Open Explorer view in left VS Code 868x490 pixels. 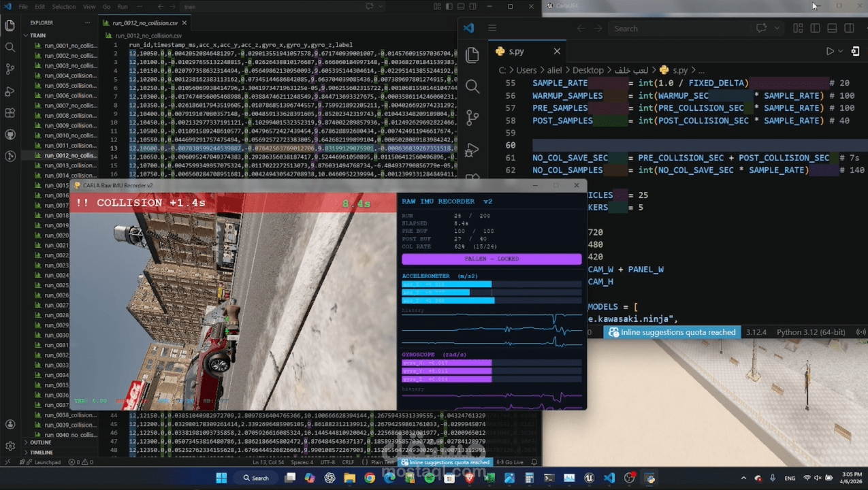point(10,26)
